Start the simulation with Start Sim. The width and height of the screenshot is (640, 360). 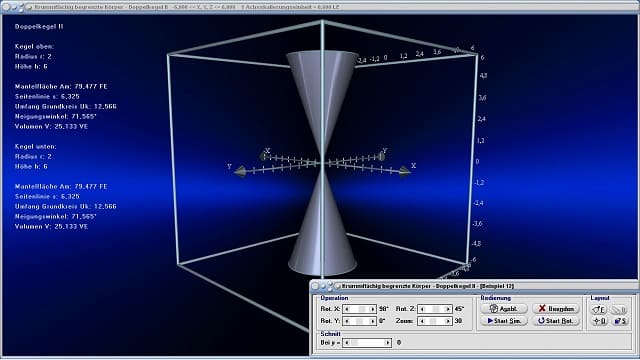(504, 321)
